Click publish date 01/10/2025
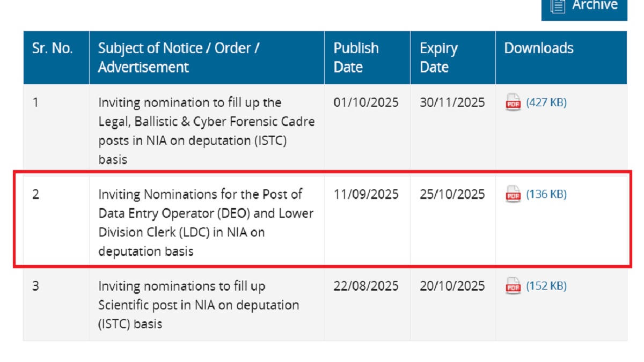This screenshot has width=644, height=362. (x=366, y=102)
